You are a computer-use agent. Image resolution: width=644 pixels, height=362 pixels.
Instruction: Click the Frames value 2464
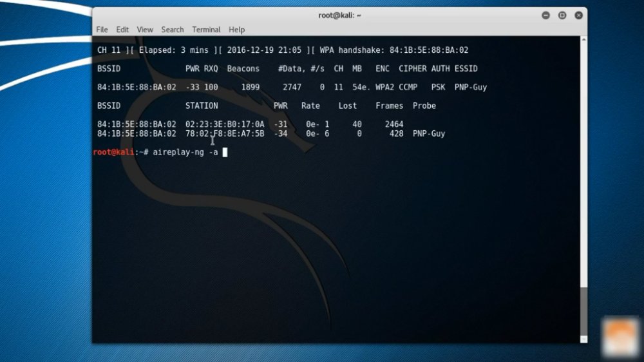click(x=394, y=124)
